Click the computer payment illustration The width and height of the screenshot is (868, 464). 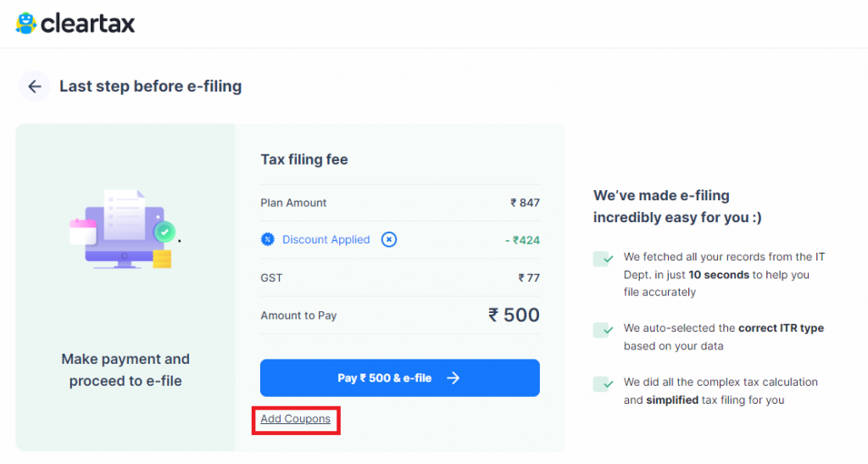(124, 230)
